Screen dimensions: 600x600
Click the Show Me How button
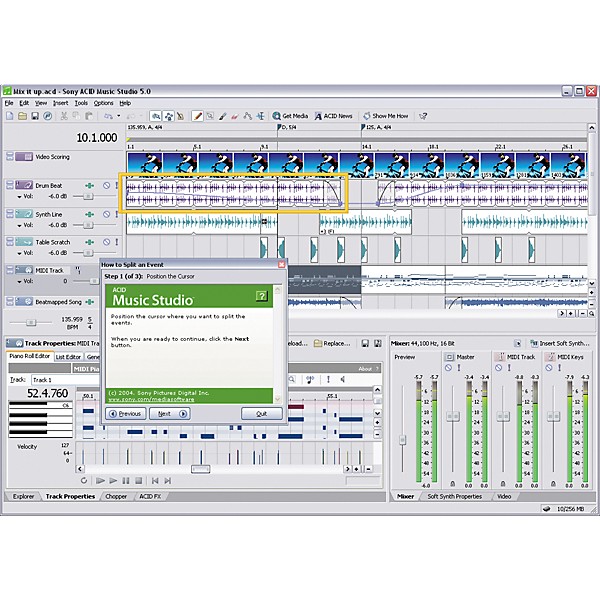click(x=386, y=116)
